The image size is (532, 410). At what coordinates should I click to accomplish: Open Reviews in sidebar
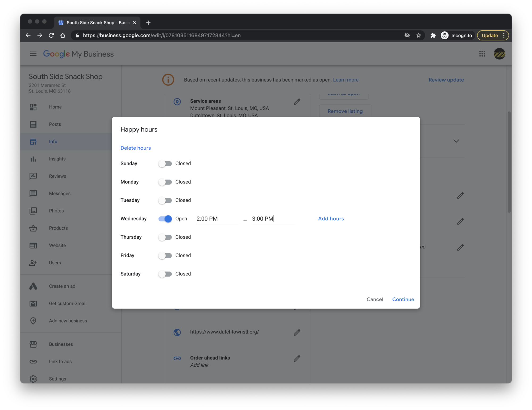[x=57, y=176]
